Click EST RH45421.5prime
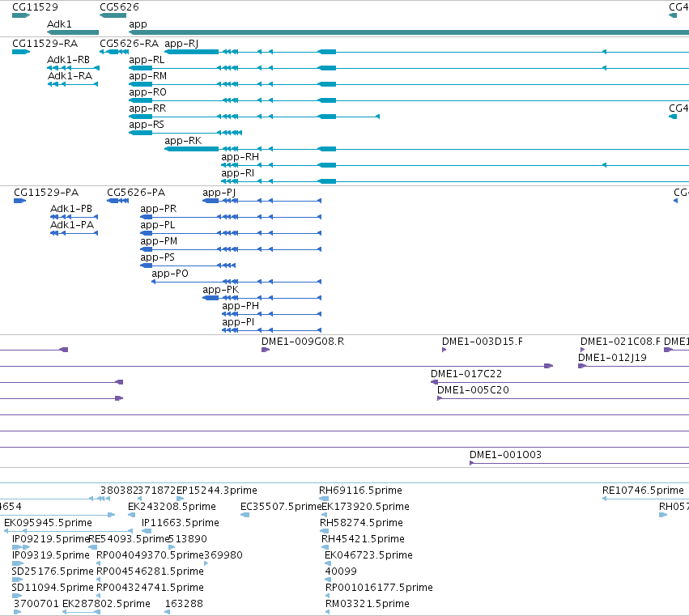Image resolution: width=689 pixels, height=616 pixels. pos(325,547)
